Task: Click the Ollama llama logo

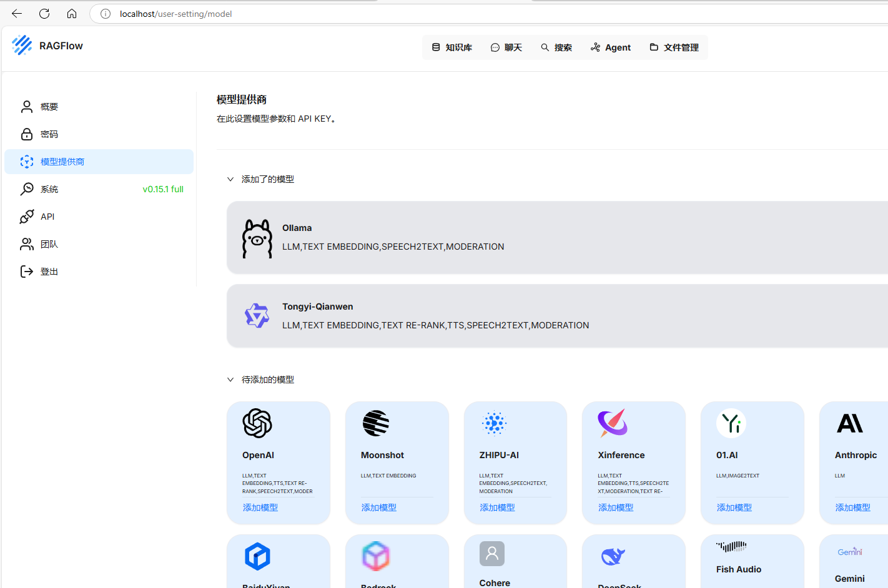Action: click(x=257, y=238)
